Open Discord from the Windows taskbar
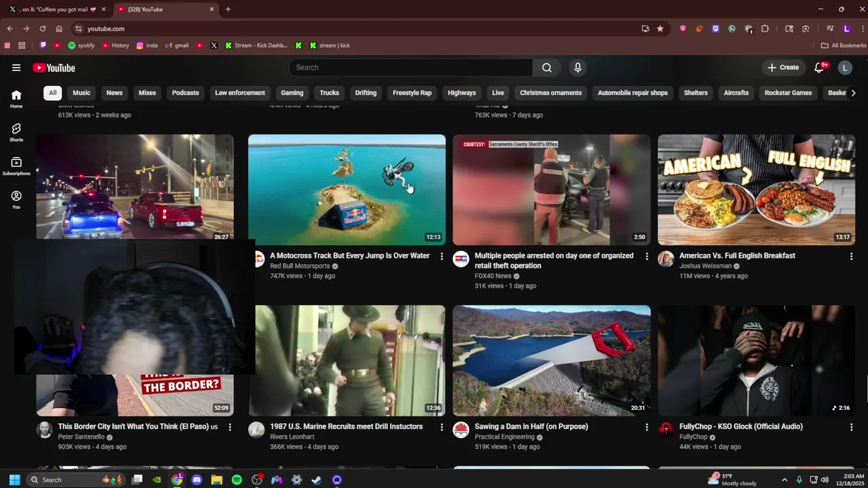 pos(197,480)
